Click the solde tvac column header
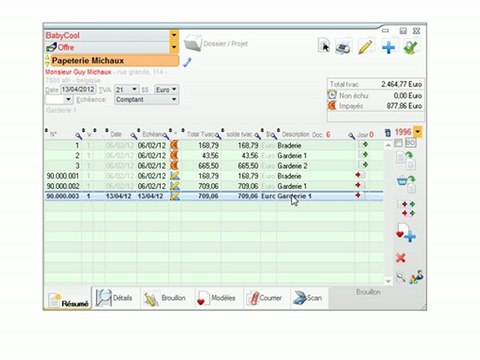 tap(239, 134)
